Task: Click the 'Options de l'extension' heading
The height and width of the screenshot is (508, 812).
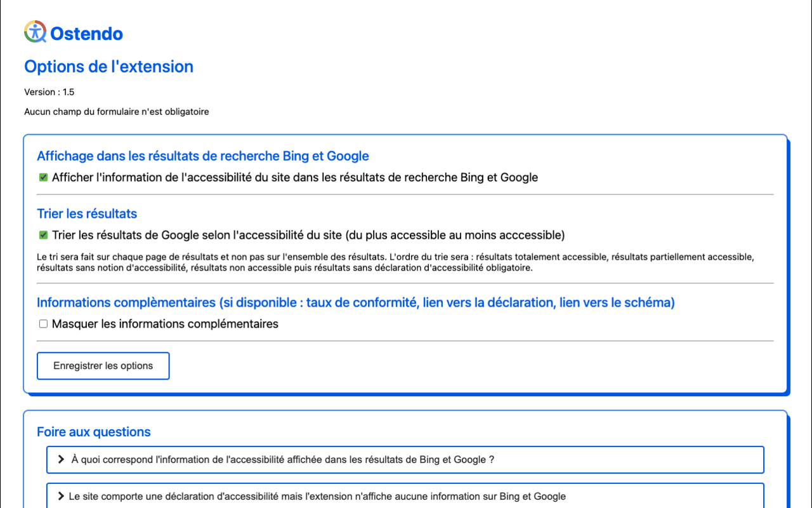Action: [x=108, y=67]
